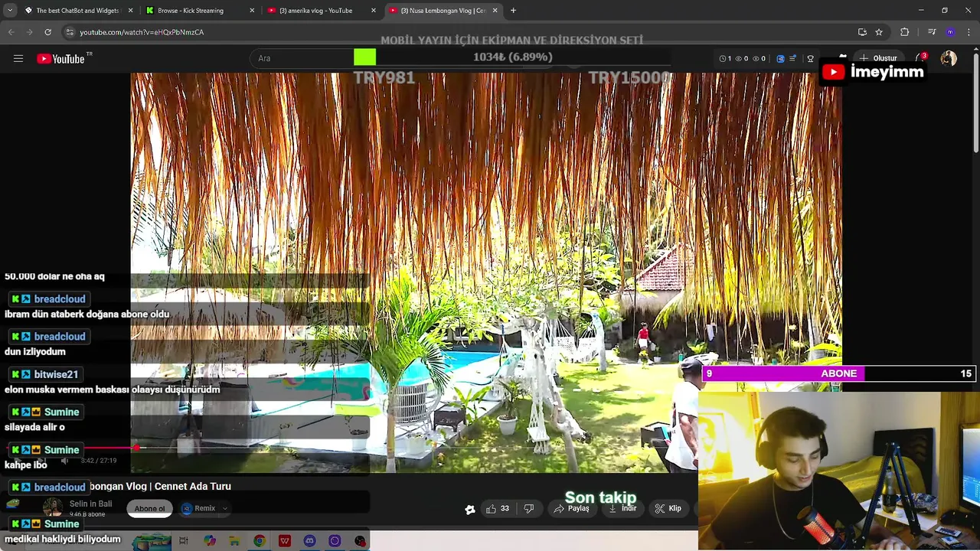The image size is (980, 551).
Task: Open the Chrome three-dot menu
Action: (x=968, y=32)
